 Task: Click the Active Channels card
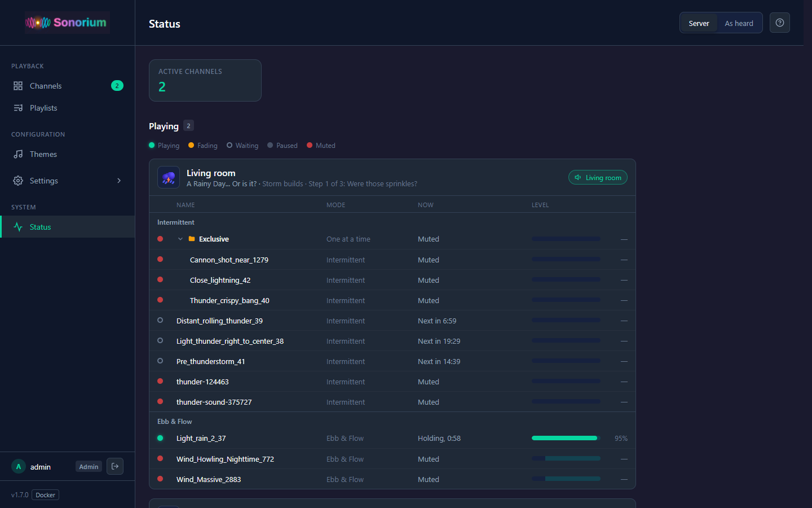(205, 81)
